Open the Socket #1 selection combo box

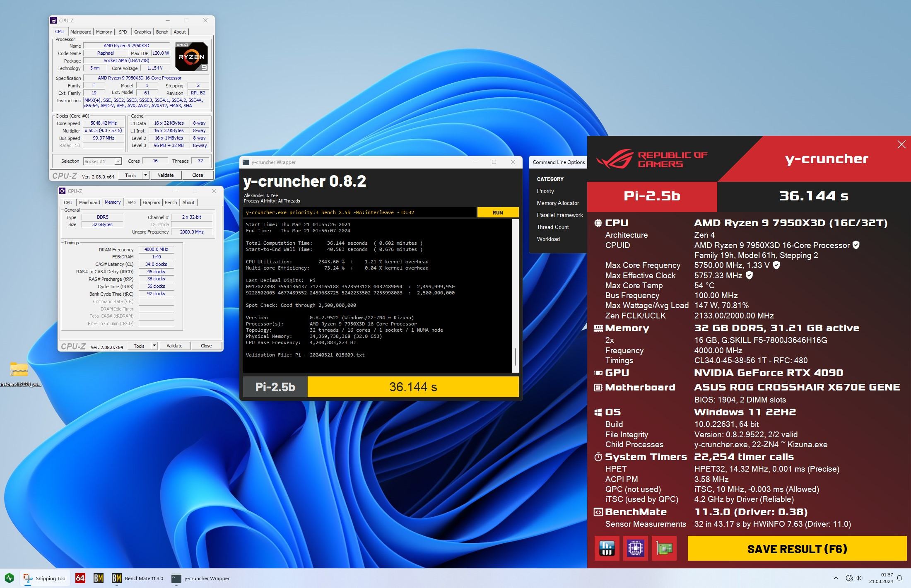click(x=102, y=161)
